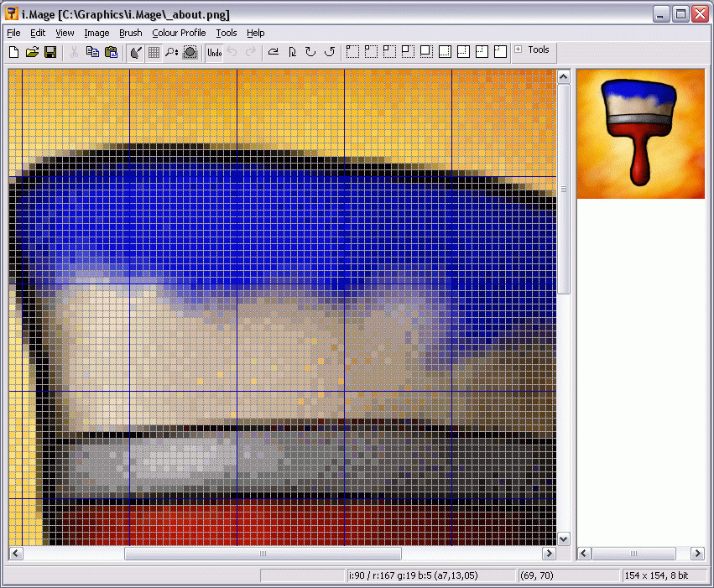Click preview pane scrollbar right arrow
Image resolution: width=714 pixels, height=588 pixels.
(697, 554)
